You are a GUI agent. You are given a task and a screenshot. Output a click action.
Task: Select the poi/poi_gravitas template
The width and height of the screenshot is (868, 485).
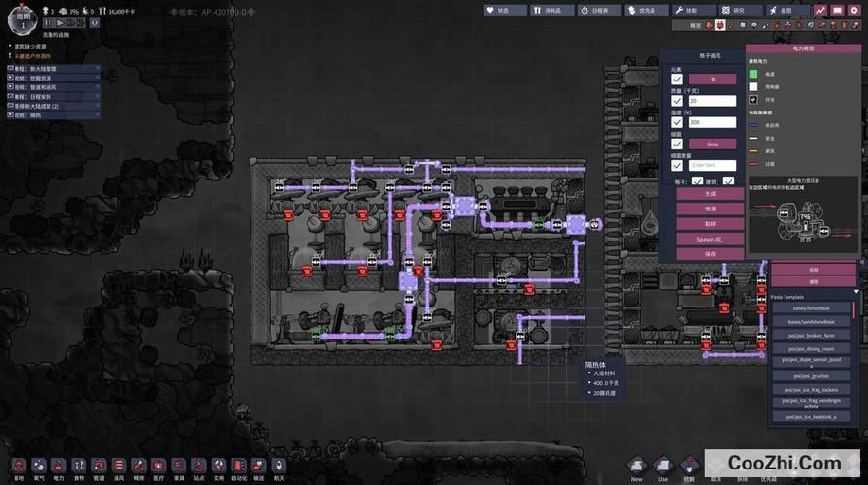coord(811,376)
